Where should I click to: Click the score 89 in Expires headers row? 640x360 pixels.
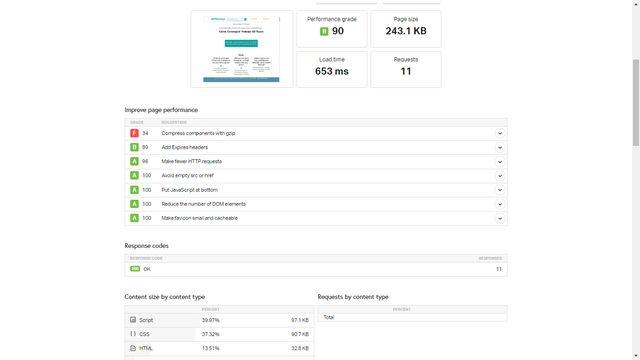click(145, 147)
